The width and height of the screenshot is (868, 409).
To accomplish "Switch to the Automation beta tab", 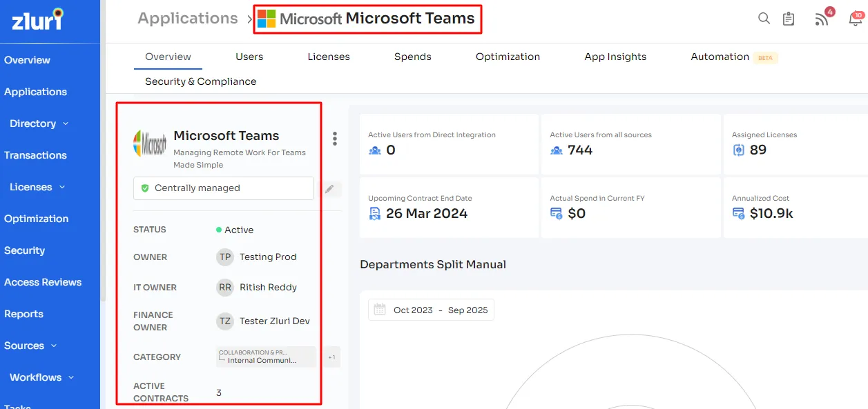I will 734,57.
